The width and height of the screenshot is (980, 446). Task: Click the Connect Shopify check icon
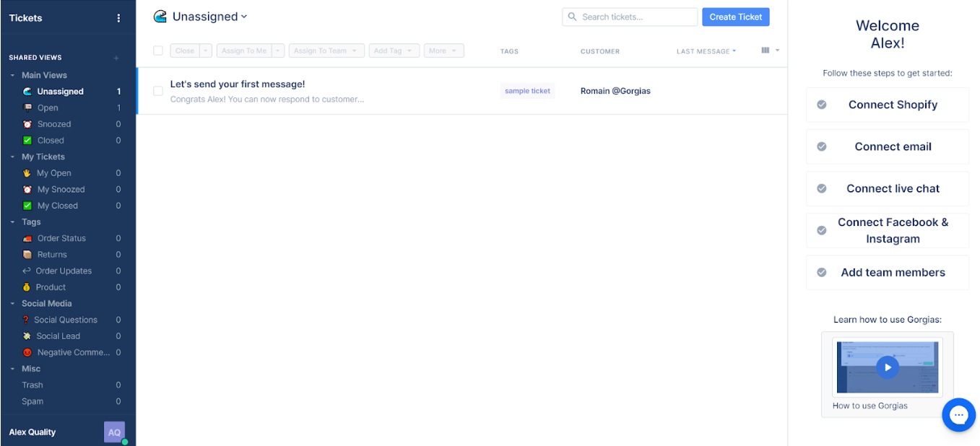(821, 105)
